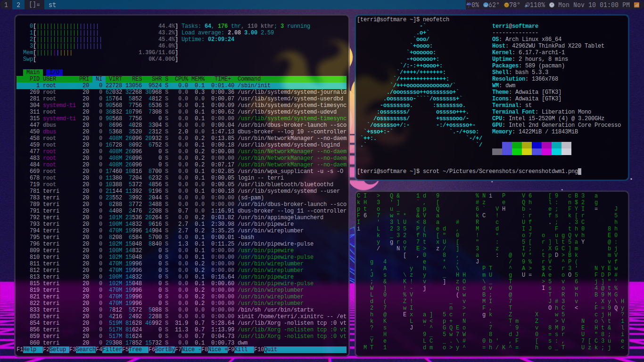Click the green color block in neofetch
644x362 pixels.
pyautogui.click(x=517, y=148)
